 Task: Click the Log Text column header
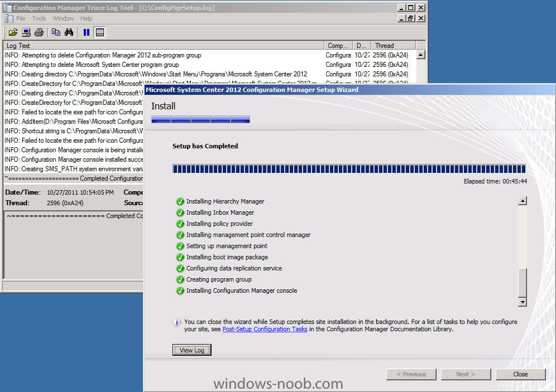164,45
